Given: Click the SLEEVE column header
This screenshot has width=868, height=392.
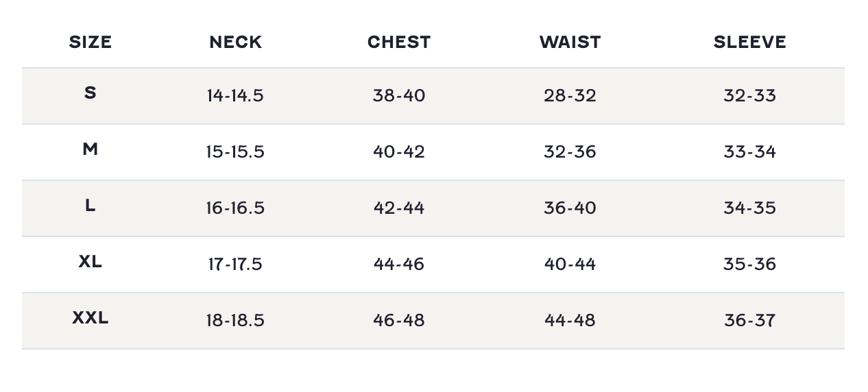Looking at the screenshot, I should click(749, 42).
